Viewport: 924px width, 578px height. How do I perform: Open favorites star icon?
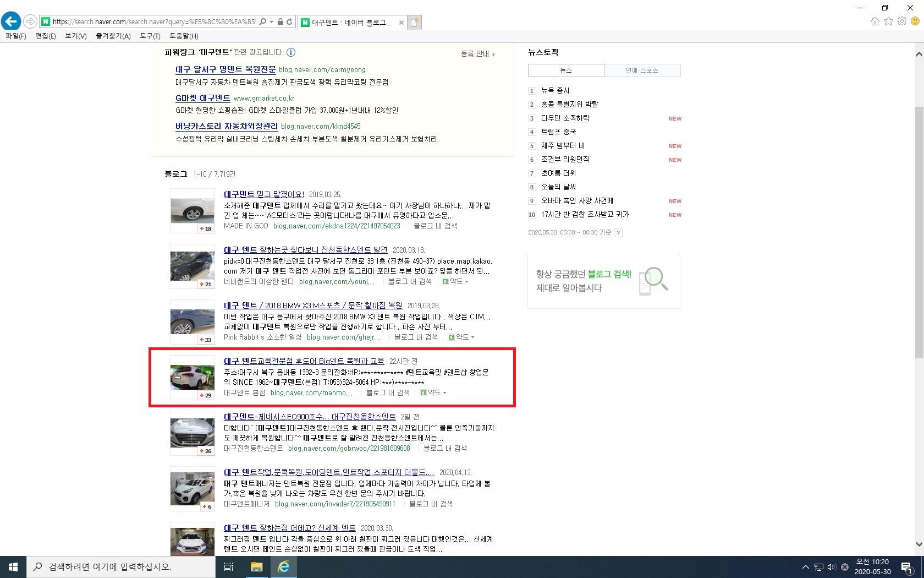point(889,21)
